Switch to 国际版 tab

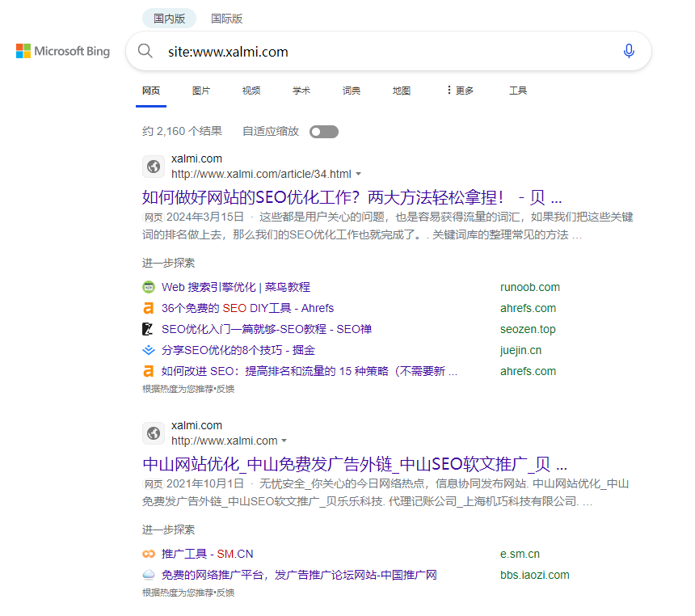(226, 19)
